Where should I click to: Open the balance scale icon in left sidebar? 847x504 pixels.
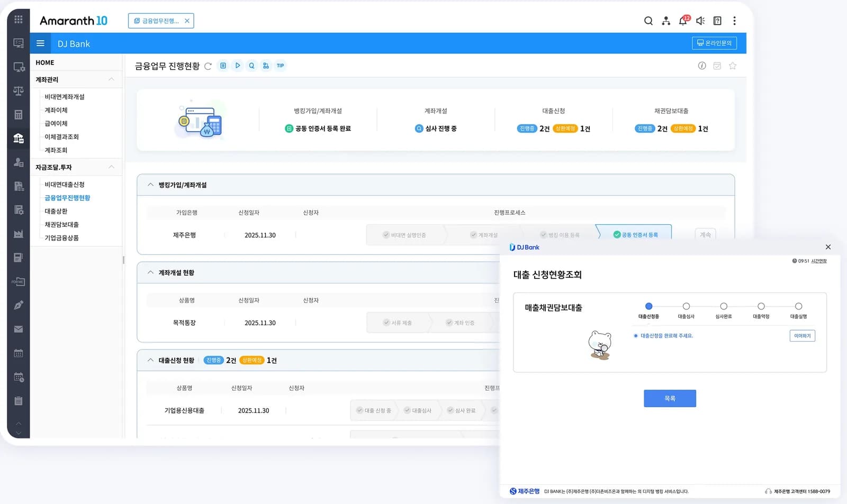(x=19, y=91)
